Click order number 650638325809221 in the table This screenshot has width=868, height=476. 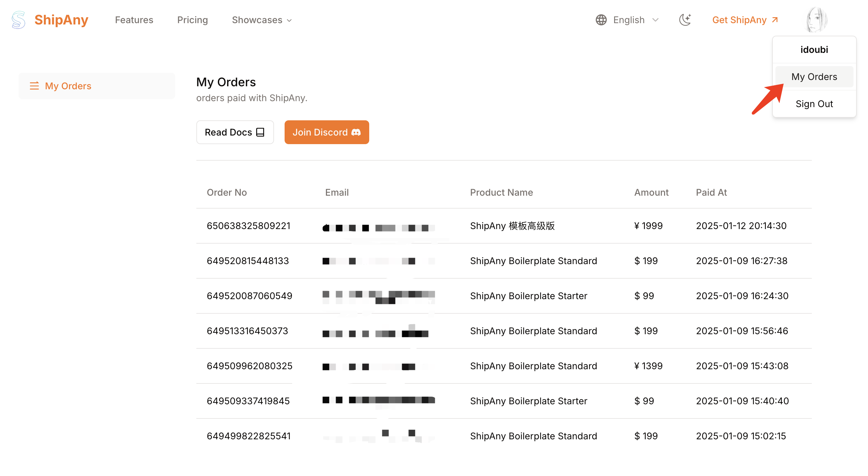(249, 226)
